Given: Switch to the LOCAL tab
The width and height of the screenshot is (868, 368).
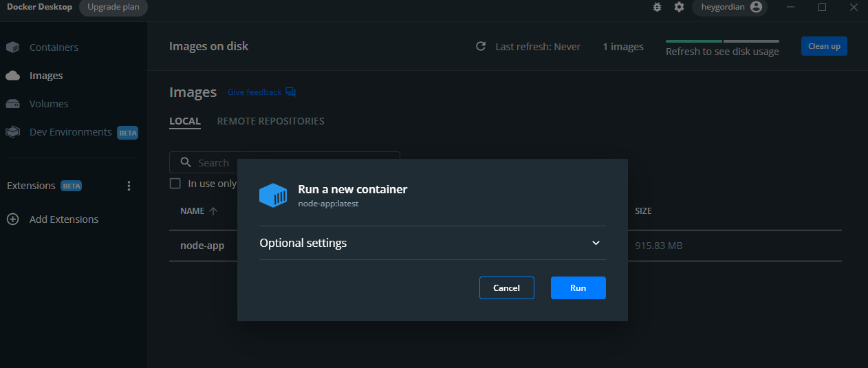Looking at the screenshot, I should [185, 121].
